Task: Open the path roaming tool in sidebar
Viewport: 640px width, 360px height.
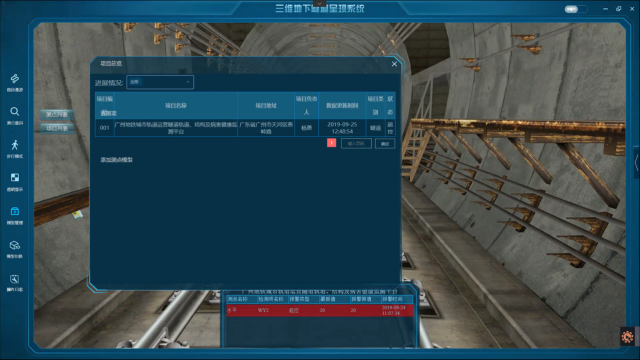Action: (x=15, y=82)
